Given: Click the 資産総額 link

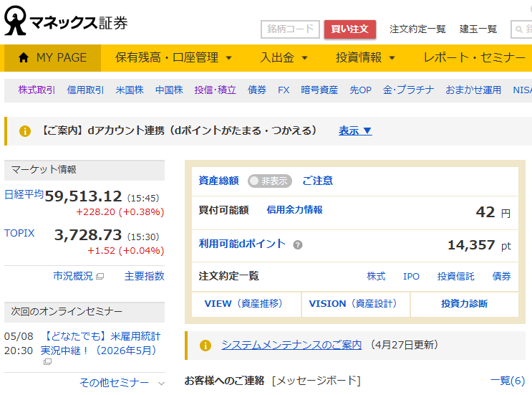Looking at the screenshot, I should point(219,181).
